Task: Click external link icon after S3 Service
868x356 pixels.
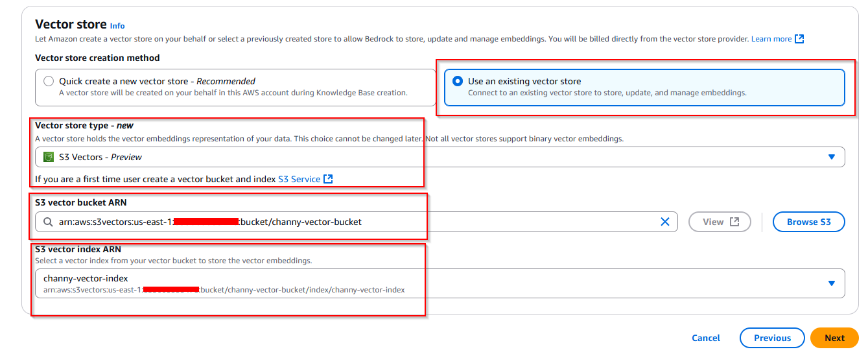Action: pos(328,179)
